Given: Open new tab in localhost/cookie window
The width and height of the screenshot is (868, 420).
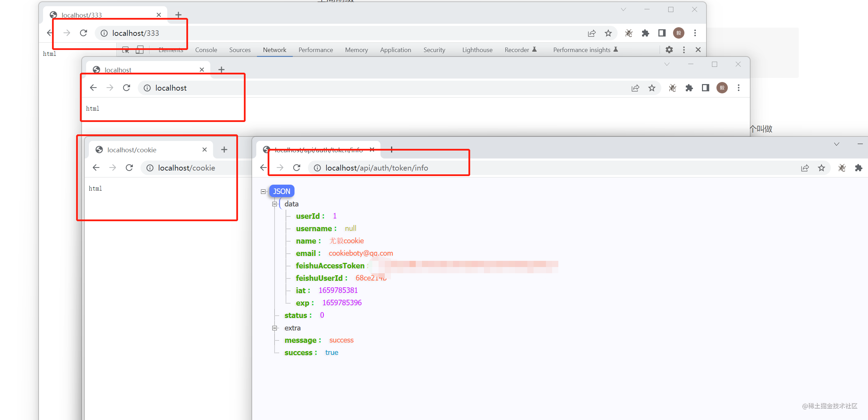Looking at the screenshot, I should point(224,150).
